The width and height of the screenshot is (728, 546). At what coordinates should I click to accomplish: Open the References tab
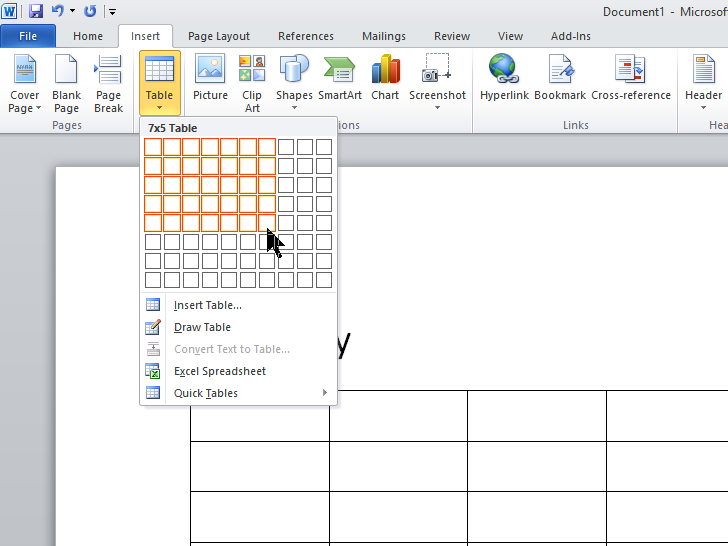306,36
